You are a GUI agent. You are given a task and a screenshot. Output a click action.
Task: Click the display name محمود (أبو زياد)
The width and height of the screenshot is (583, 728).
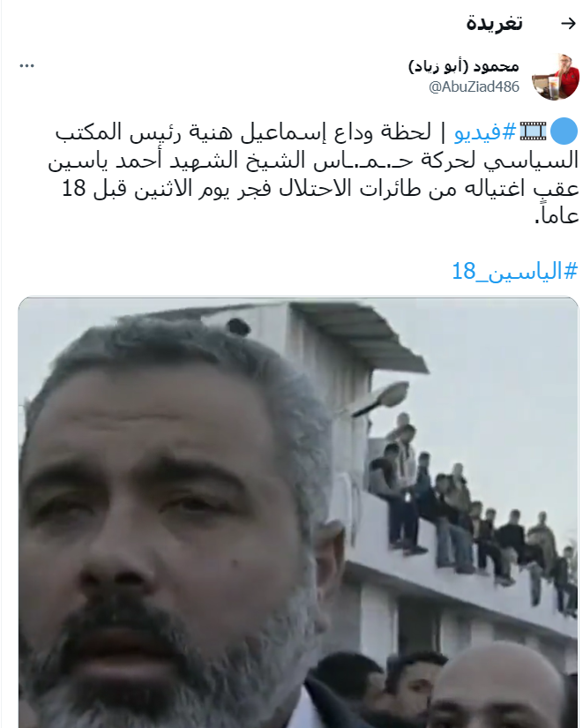coord(464,66)
